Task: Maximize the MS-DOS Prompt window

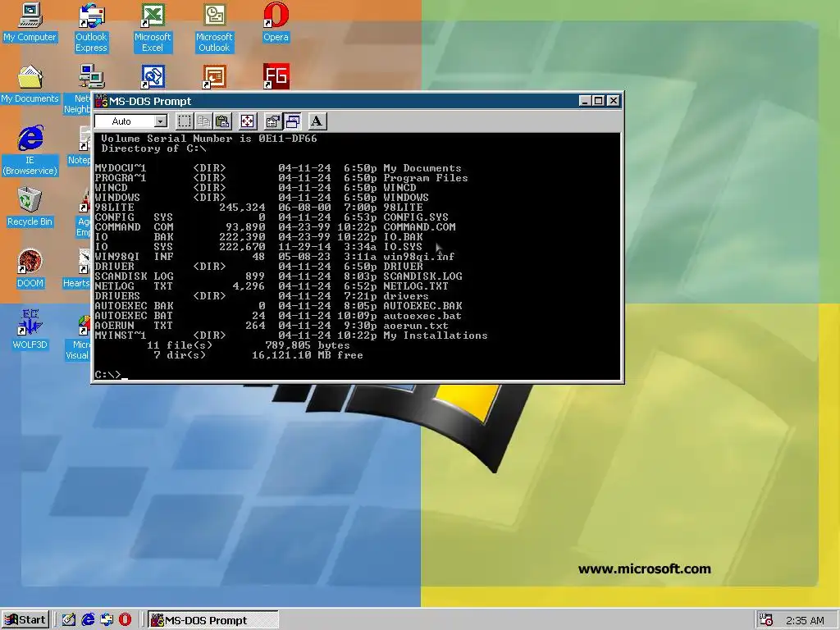Action: 598,101
